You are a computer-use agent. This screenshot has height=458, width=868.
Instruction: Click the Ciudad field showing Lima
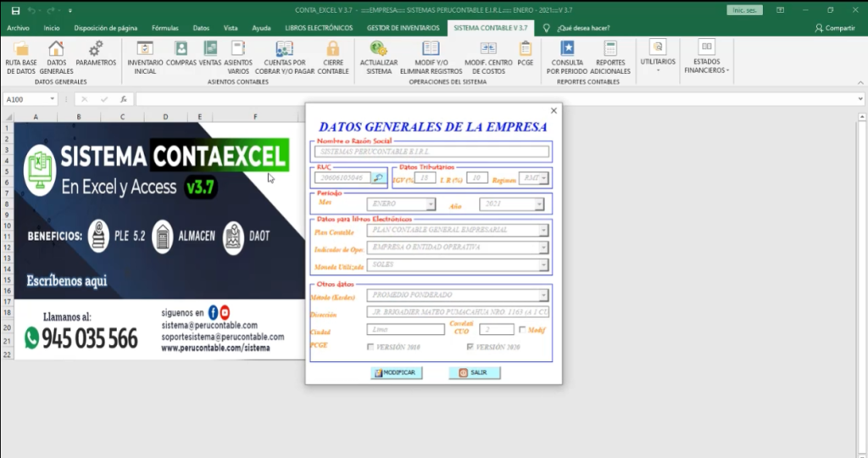(x=405, y=330)
